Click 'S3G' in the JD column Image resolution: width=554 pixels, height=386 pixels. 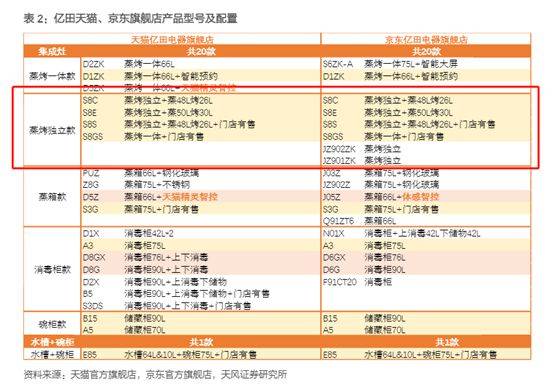point(331,209)
